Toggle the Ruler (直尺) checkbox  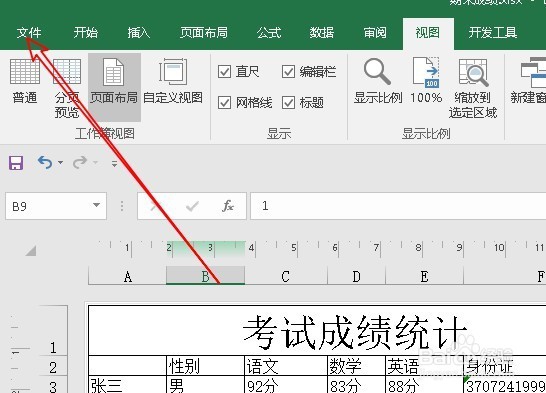point(224,72)
